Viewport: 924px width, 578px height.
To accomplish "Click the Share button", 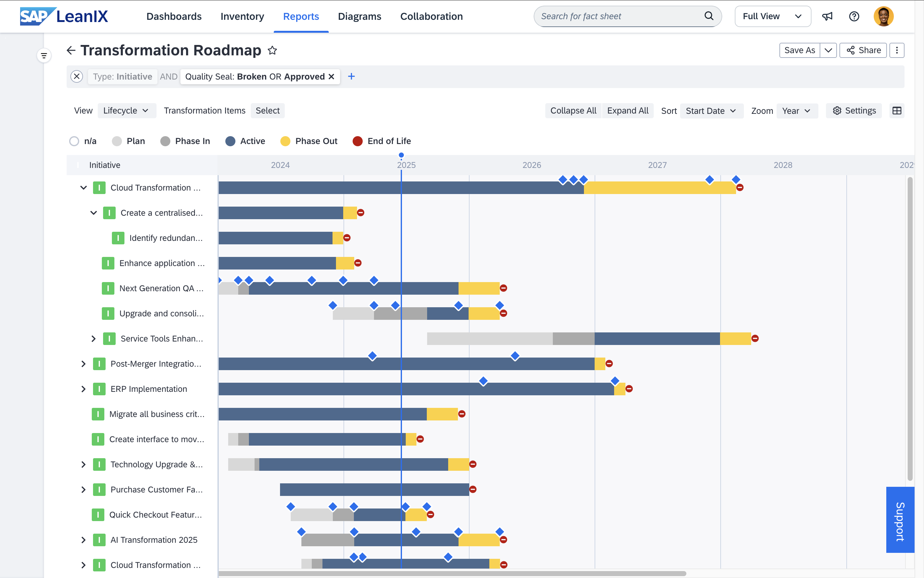I will pyautogui.click(x=863, y=50).
